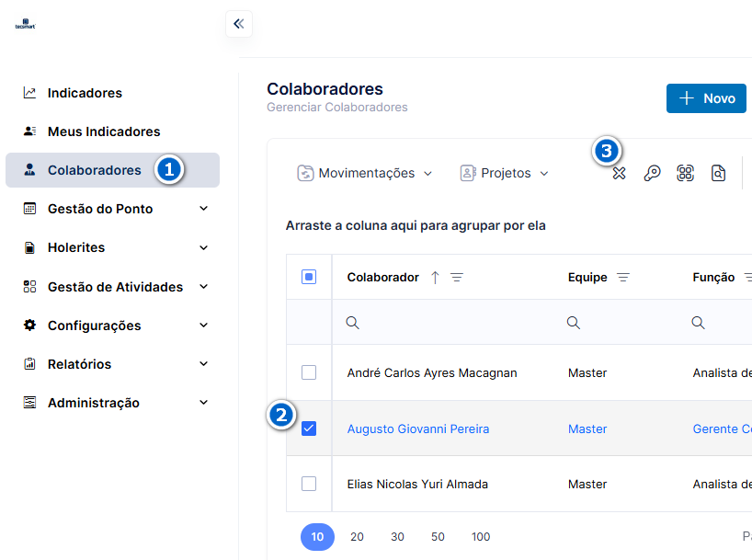Check André Carlos Ayres Macagnan row checkbox
The image size is (752, 560).
[309, 372]
